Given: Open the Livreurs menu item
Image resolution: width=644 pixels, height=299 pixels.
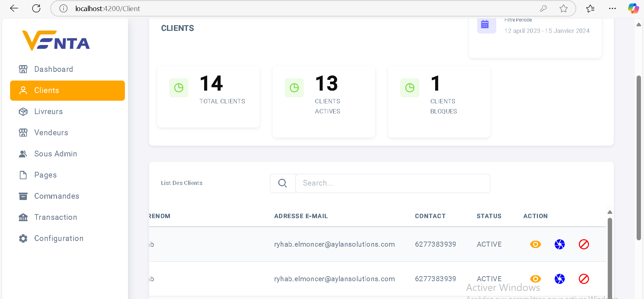Looking at the screenshot, I should tap(67, 111).
